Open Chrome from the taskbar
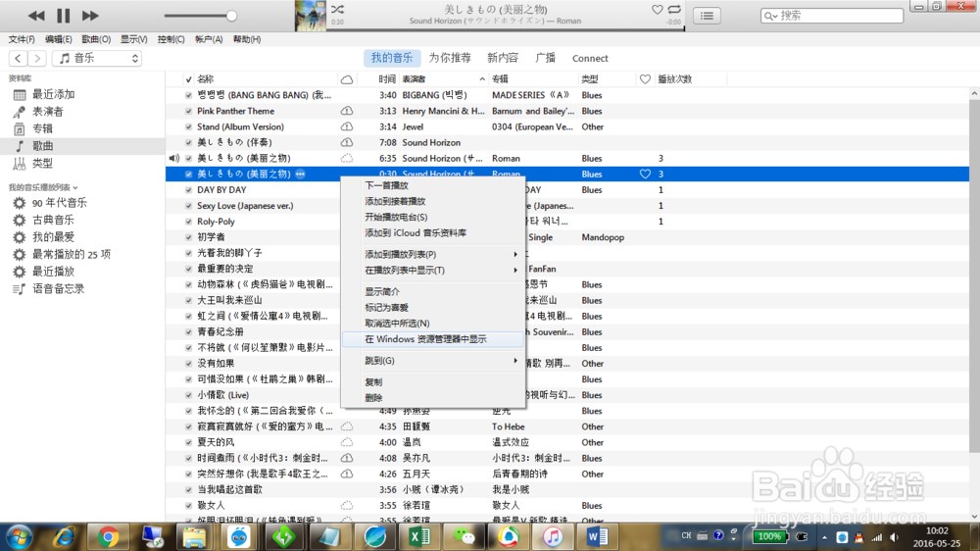 tap(108, 537)
